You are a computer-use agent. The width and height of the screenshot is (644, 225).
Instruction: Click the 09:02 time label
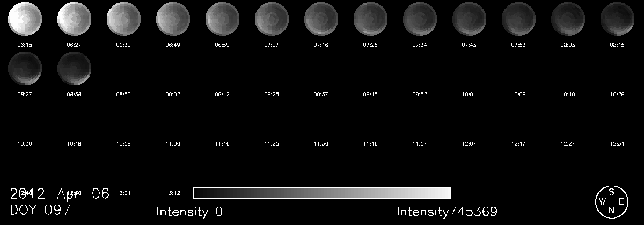173,95
